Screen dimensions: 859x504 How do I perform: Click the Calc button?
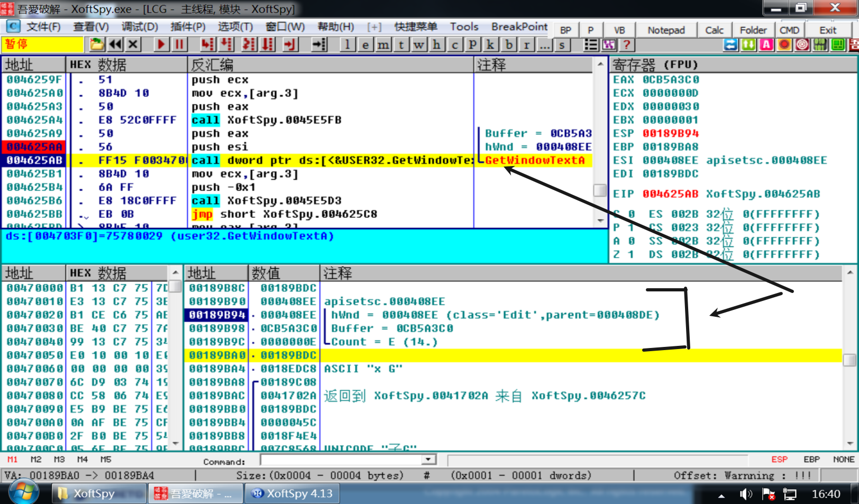[x=714, y=30]
